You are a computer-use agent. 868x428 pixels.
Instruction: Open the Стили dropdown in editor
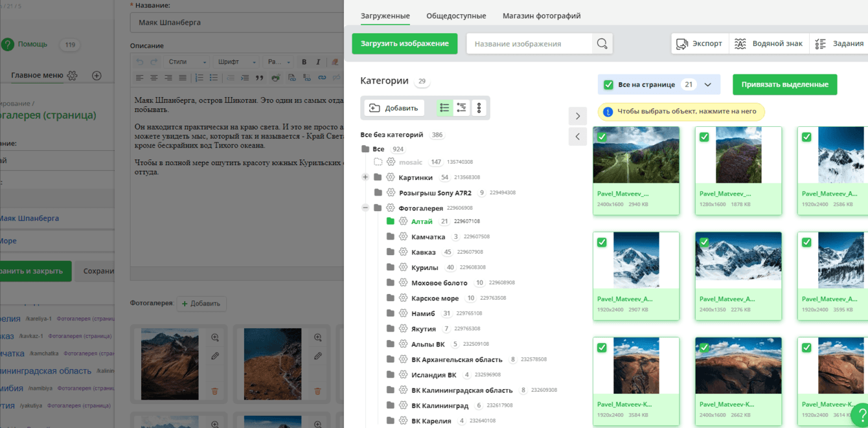[186, 62]
